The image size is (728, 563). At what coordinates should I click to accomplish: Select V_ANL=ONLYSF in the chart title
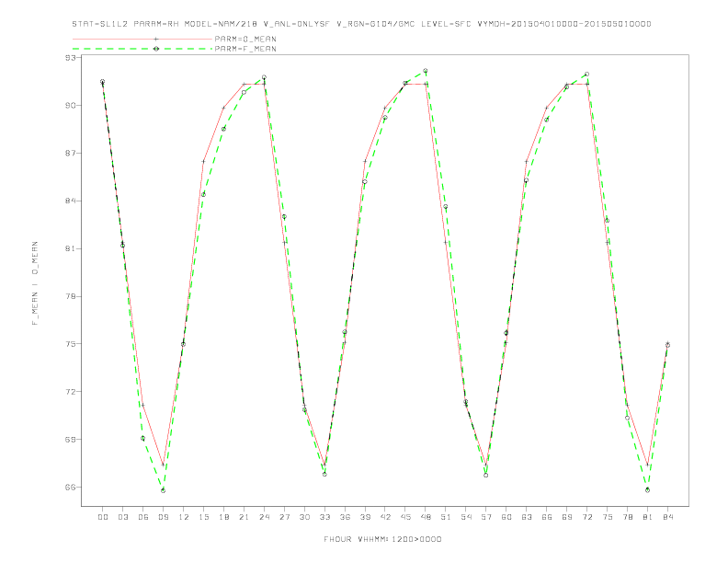297,24
